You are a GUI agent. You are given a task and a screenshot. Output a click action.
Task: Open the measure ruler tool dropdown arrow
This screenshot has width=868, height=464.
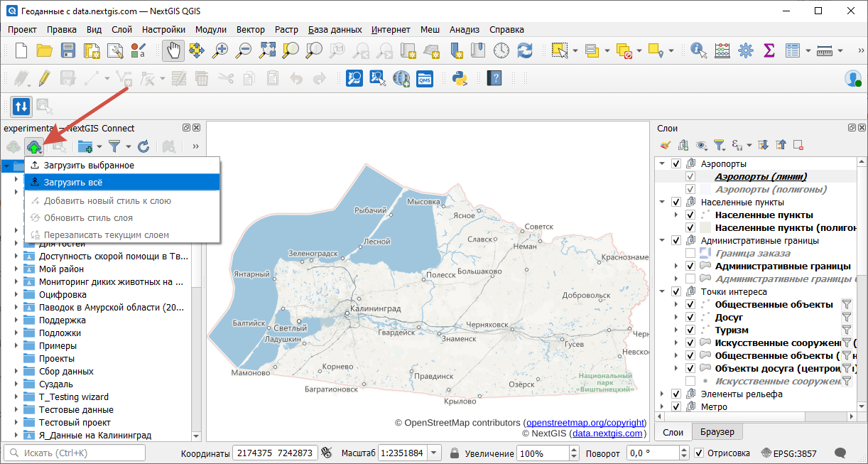(x=840, y=50)
